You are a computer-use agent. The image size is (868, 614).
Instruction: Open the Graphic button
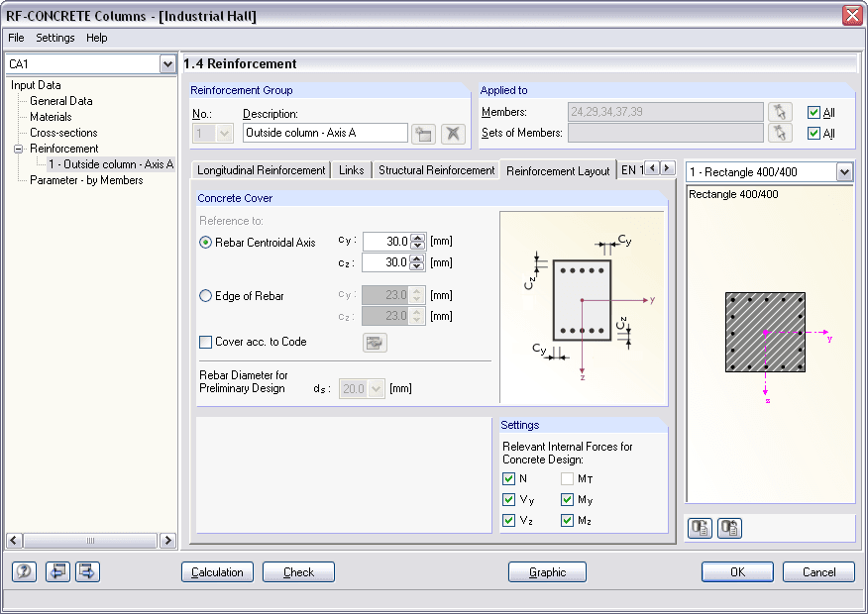[547, 572]
